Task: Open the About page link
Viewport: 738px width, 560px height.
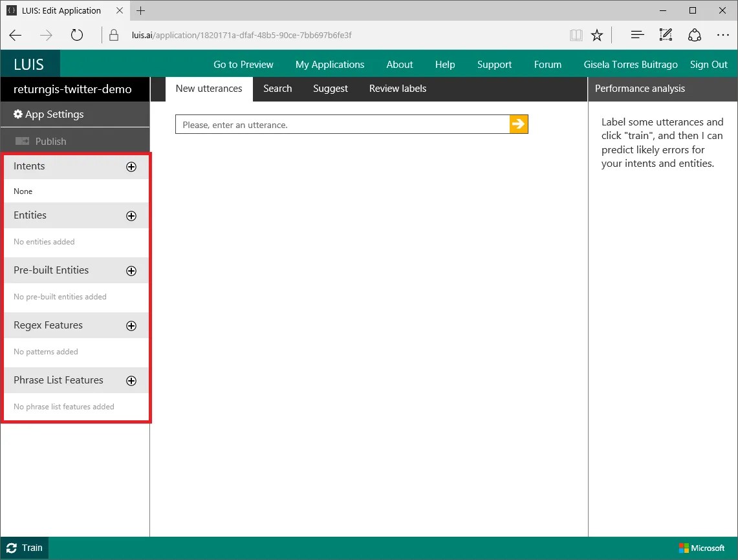Action: (x=400, y=65)
